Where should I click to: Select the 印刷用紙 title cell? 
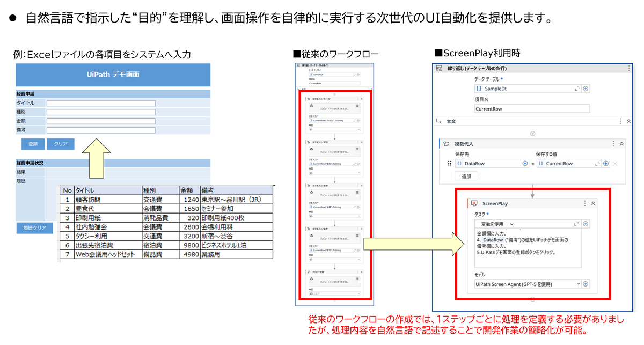pos(107,218)
